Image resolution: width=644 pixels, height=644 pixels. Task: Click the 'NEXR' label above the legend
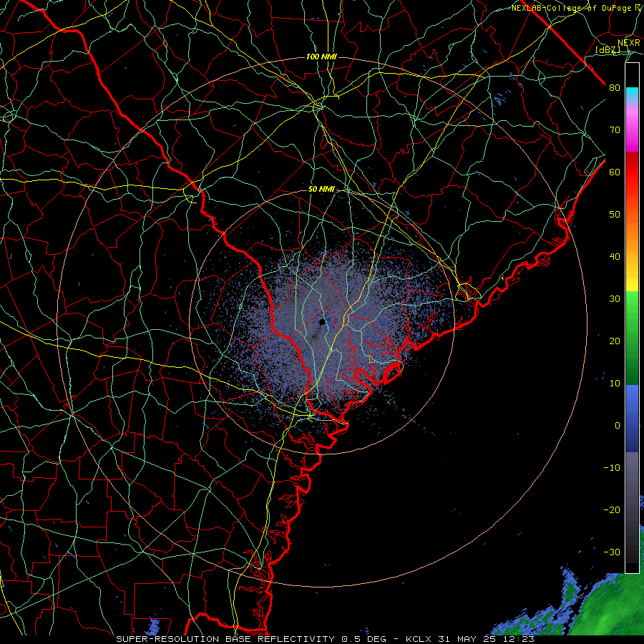(628, 43)
